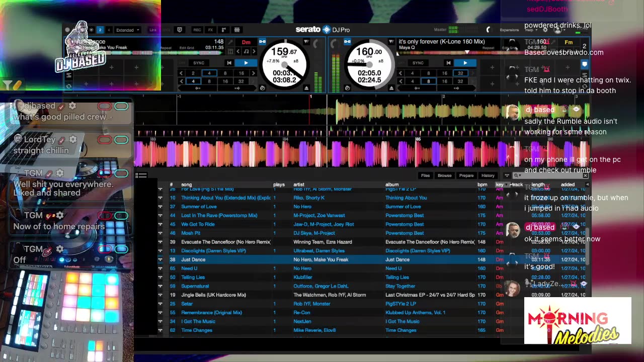Click the music note key sync icon
This screenshot has width=644, height=362.
[x=246, y=51]
